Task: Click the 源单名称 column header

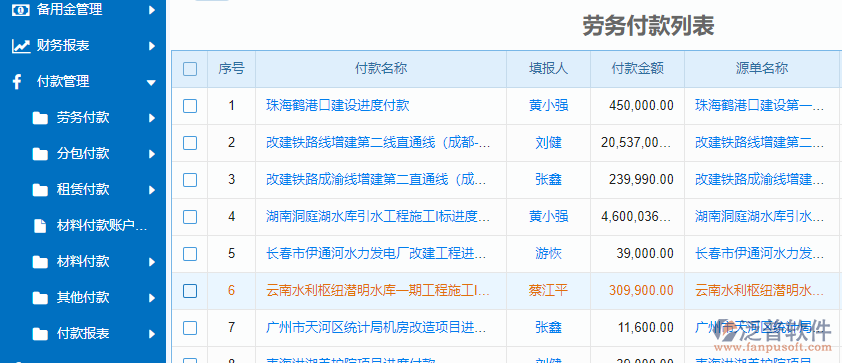Action: [761, 68]
